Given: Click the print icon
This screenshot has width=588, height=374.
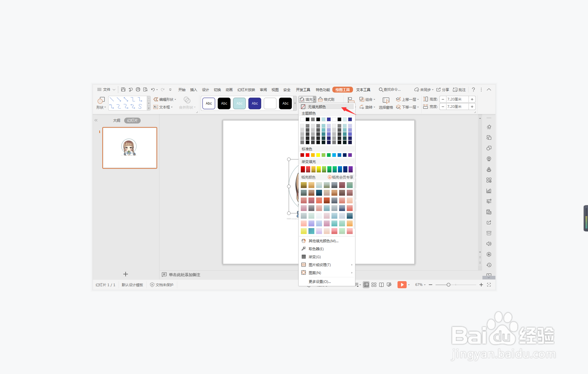Looking at the screenshot, I should 138,90.
